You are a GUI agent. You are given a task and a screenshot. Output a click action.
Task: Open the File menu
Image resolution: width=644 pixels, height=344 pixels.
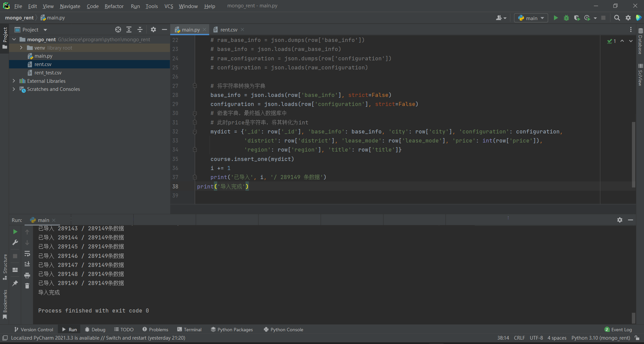(x=18, y=6)
